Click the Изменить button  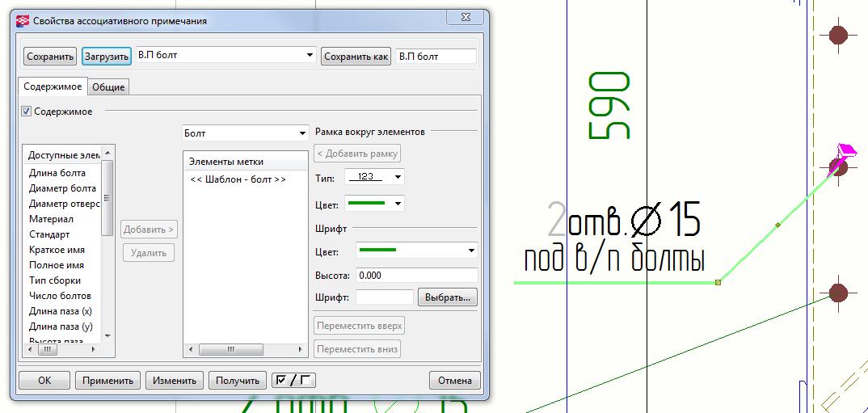(x=175, y=381)
